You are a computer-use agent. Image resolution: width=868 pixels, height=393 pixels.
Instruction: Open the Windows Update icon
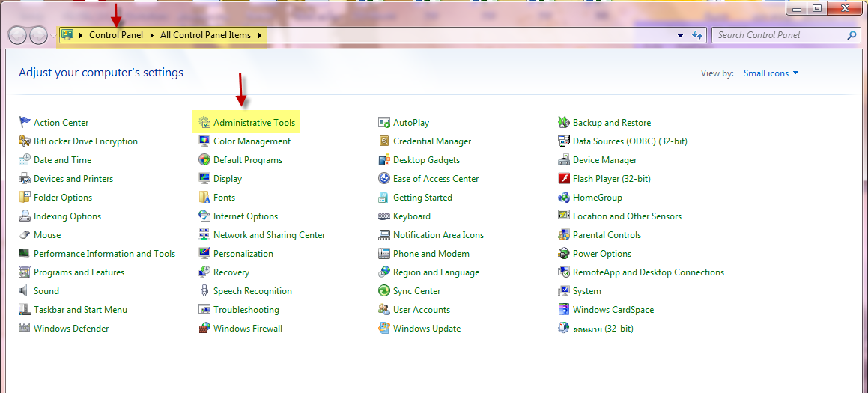point(384,328)
